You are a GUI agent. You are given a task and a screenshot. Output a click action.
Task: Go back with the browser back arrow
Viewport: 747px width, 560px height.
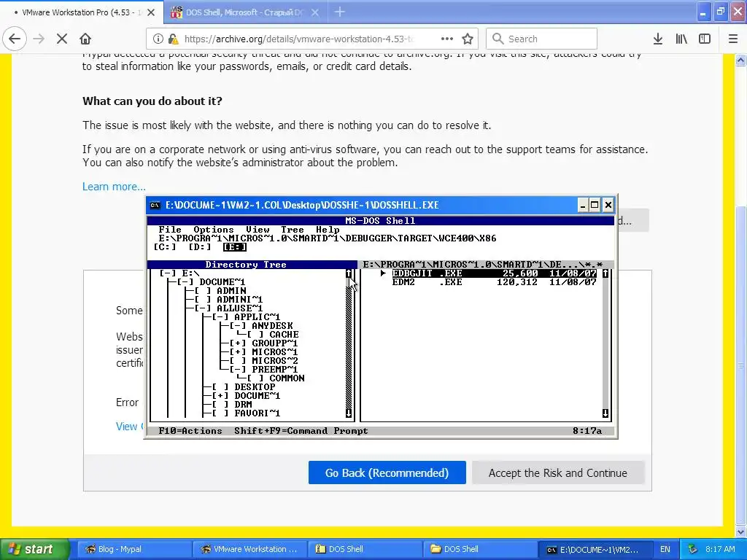point(15,39)
